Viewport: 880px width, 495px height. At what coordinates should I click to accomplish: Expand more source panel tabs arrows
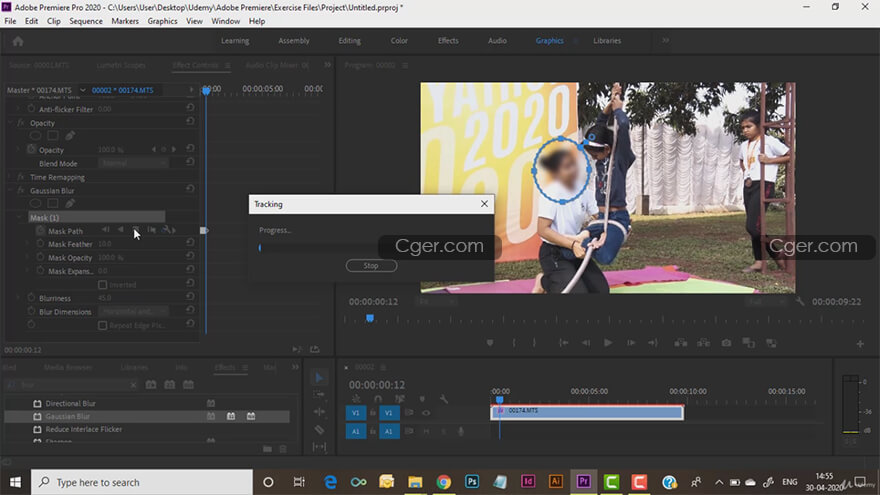327,65
